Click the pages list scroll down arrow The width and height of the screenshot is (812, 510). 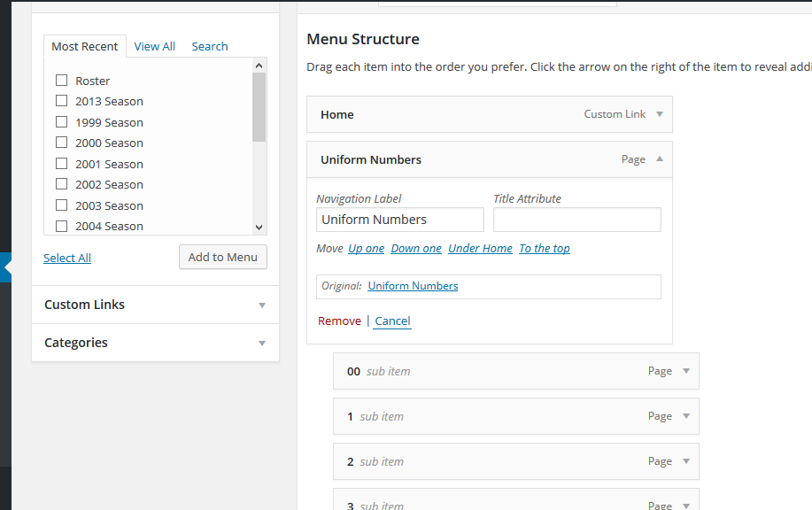[x=259, y=228]
